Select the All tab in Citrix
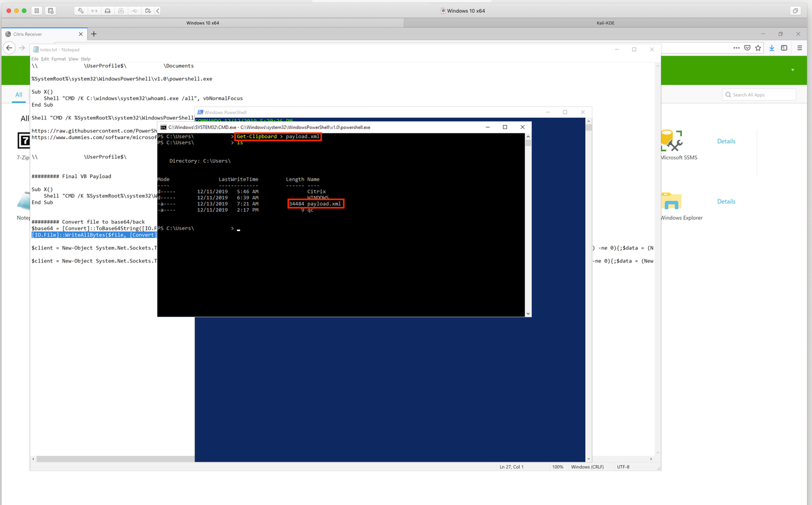This screenshot has width=812, height=505. 19,95
